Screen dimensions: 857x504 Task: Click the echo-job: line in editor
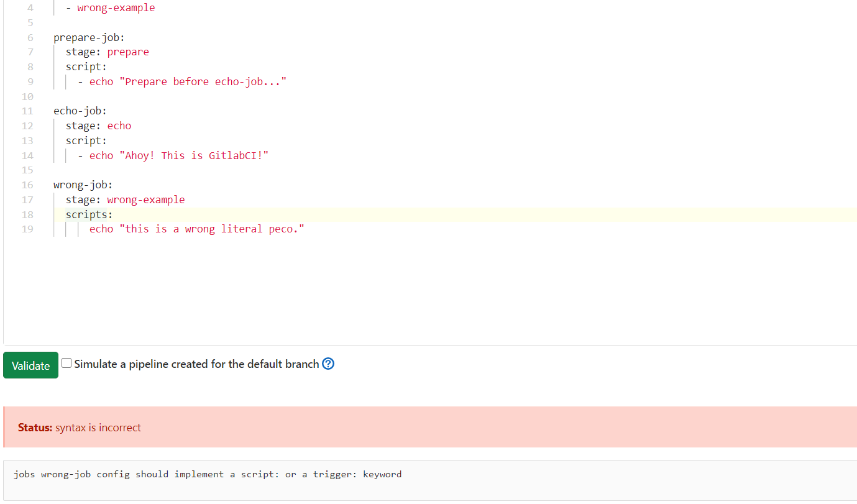tap(80, 111)
